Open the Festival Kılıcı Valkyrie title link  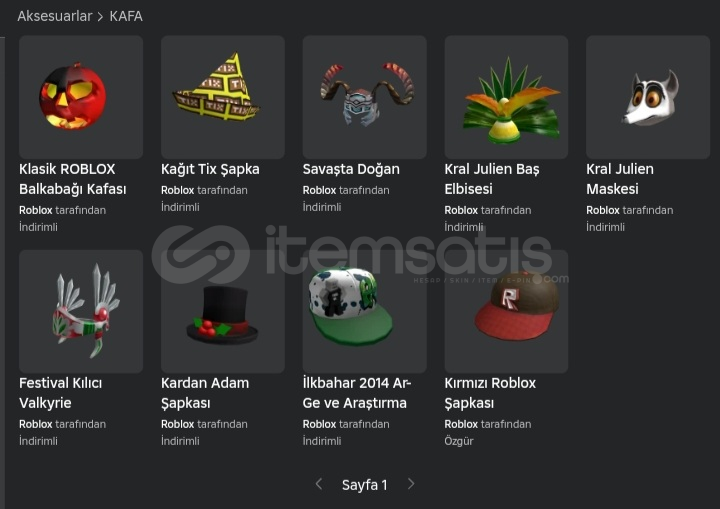point(61,393)
